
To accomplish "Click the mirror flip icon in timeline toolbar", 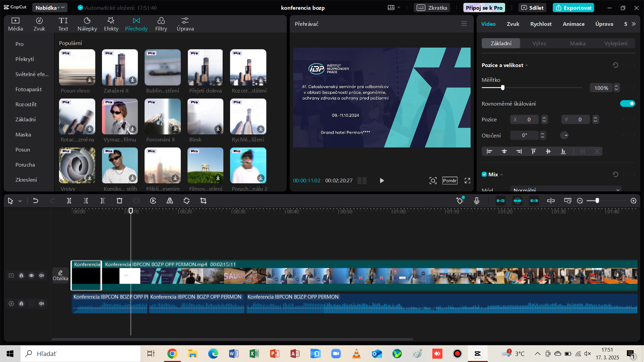I will [170, 201].
